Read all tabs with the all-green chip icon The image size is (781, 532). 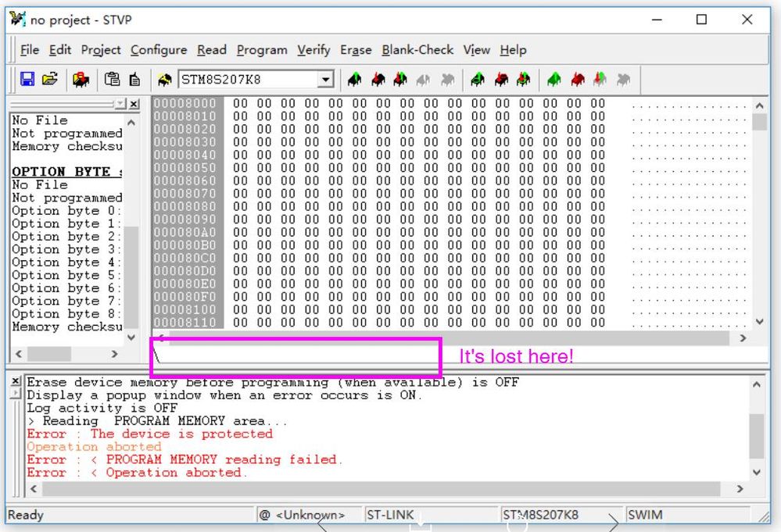554,79
